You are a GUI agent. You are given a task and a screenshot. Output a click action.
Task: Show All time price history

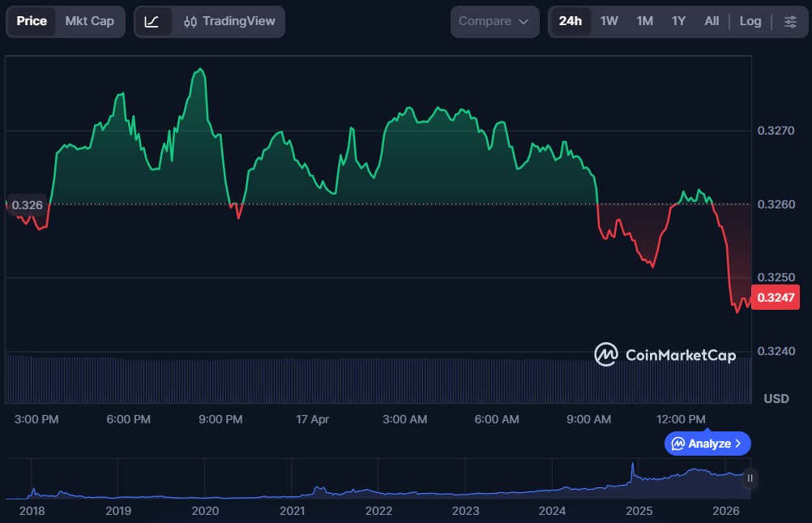(x=712, y=22)
